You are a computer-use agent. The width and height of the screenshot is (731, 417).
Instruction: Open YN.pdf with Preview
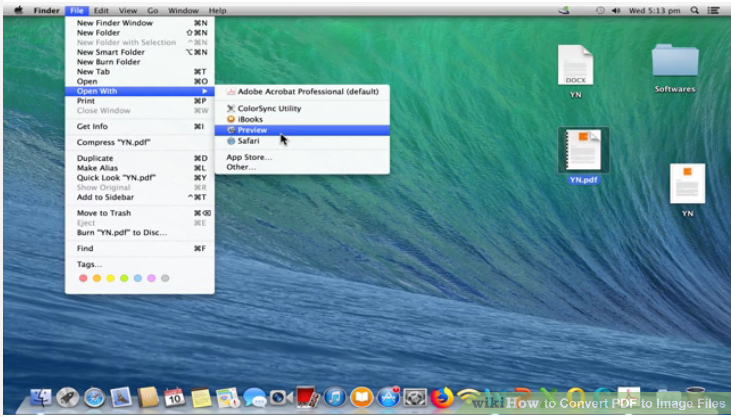[252, 130]
